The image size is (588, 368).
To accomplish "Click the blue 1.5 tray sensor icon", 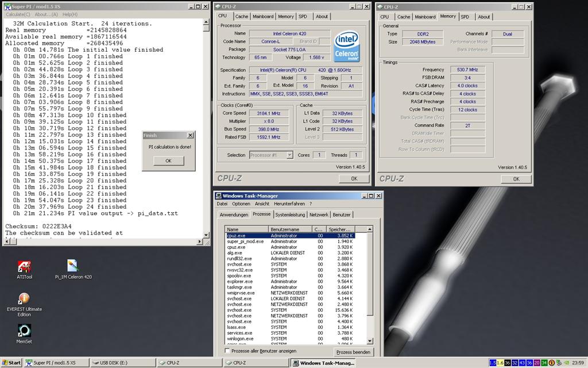I will [x=493, y=363].
